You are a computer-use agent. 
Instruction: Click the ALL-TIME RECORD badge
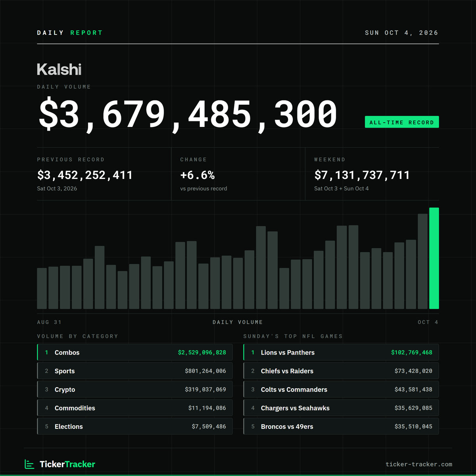pyautogui.click(x=402, y=122)
